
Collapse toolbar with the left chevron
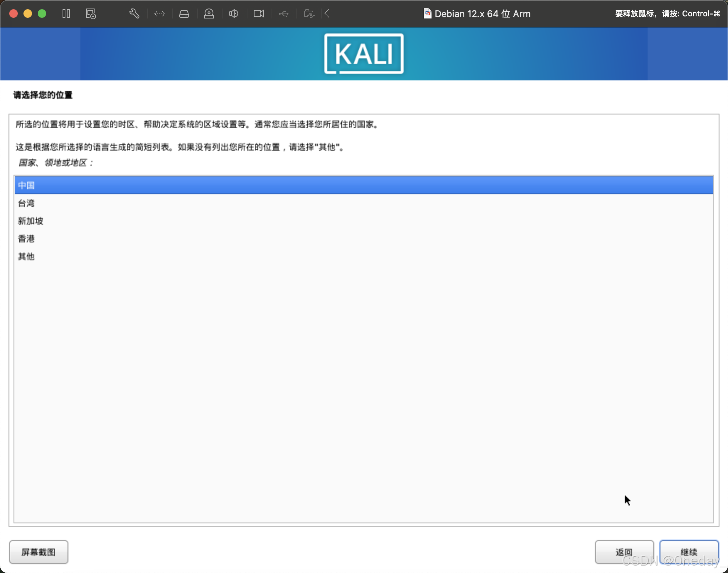coord(327,14)
